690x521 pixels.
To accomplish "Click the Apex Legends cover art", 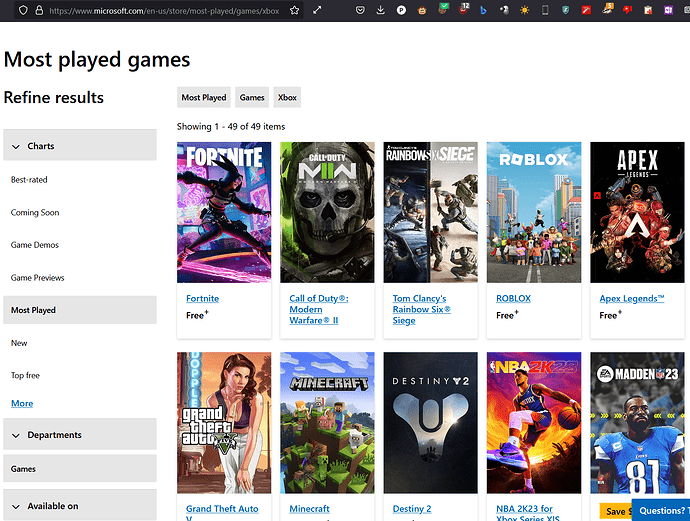I will 637,212.
